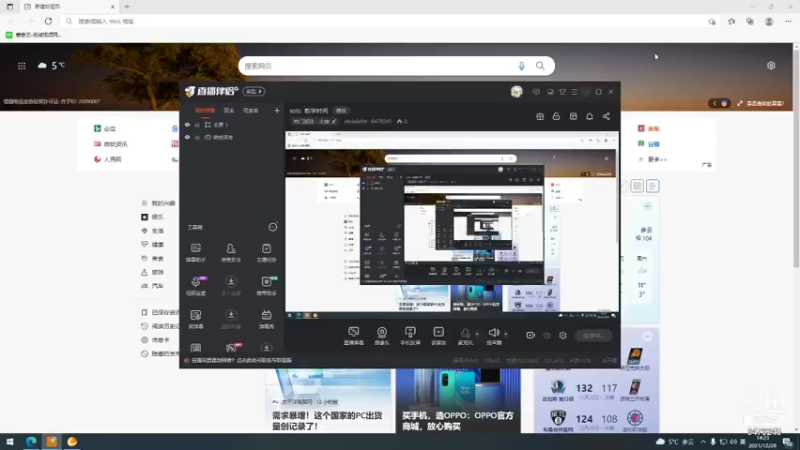
Task: Open the gift box icon in streaming app
Action: tap(540, 116)
